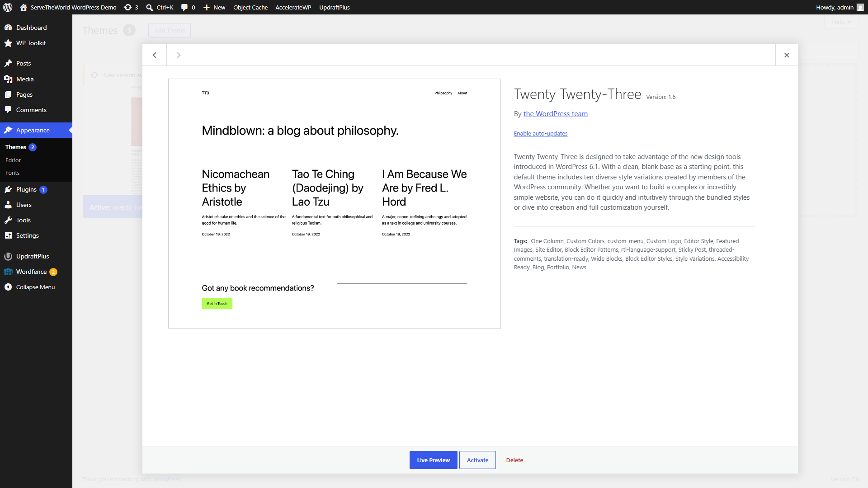Open the Themes submenu item

pyautogui.click(x=15, y=147)
